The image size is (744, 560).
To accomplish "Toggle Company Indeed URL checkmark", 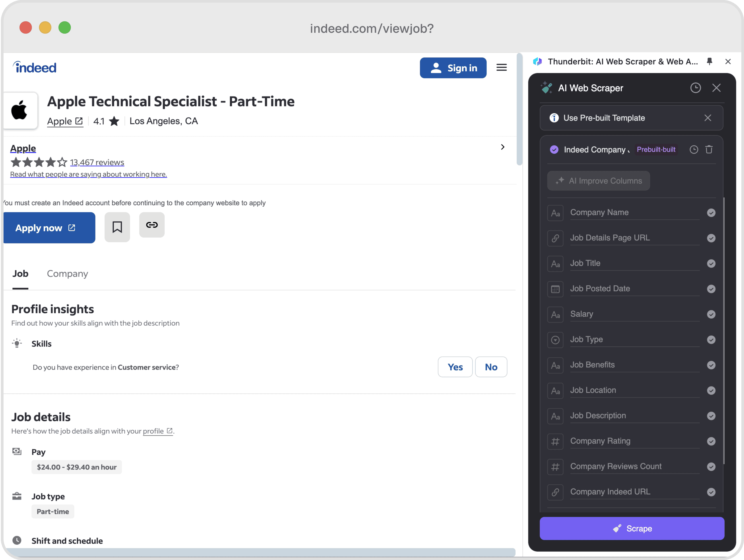I will tap(711, 492).
